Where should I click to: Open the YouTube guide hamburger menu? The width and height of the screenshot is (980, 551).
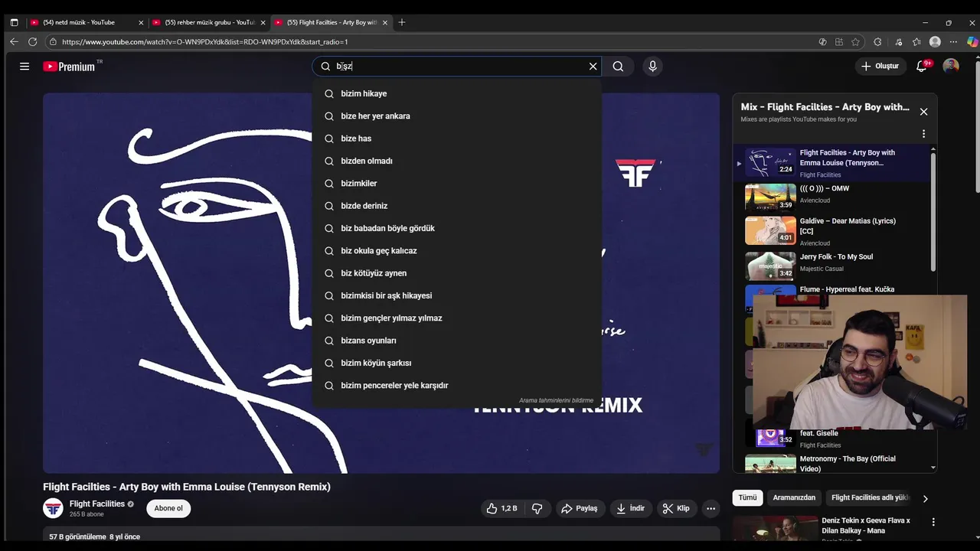[x=24, y=67]
